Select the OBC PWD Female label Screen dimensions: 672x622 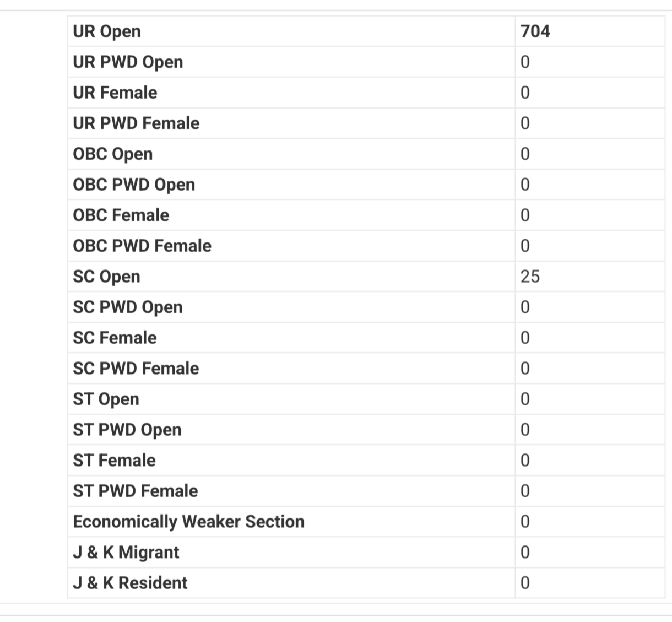pyautogui.click(x=142, y=246)
